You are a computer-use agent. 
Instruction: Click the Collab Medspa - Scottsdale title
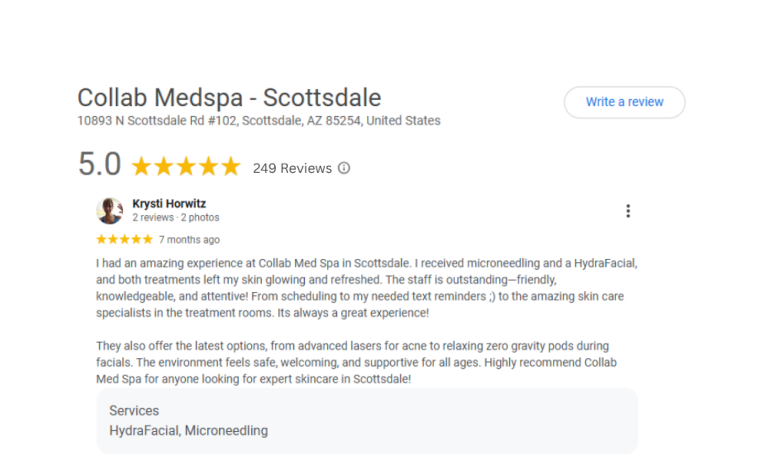click(x=229, y=98)
